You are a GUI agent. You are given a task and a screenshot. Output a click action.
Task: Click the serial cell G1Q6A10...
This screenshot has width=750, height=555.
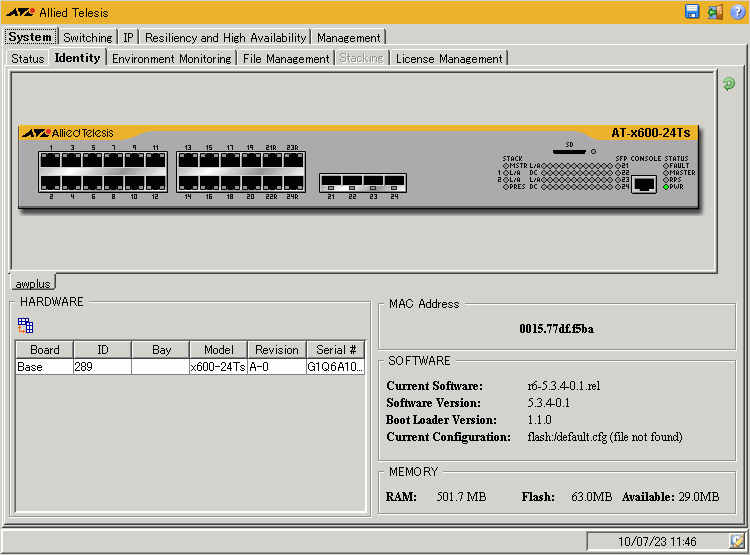335,367
